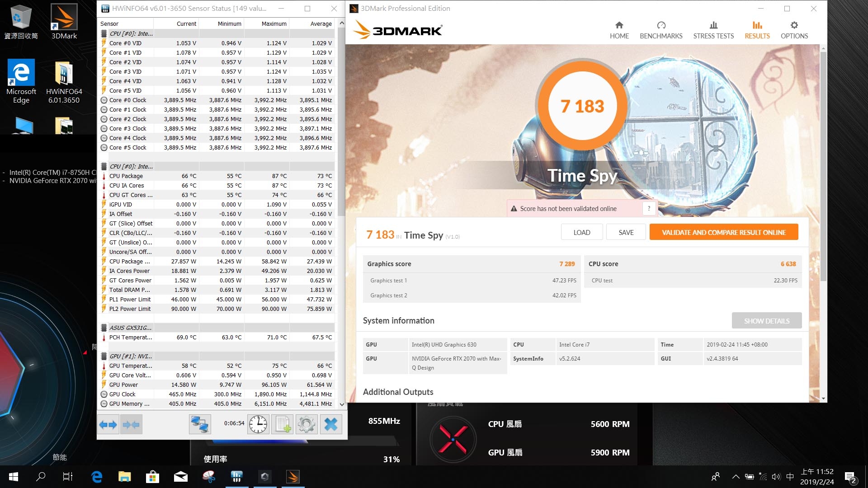Show hidden system tray icons
Image resolution: width=868 pixels, height=488 pixels.
pos(736,477)
